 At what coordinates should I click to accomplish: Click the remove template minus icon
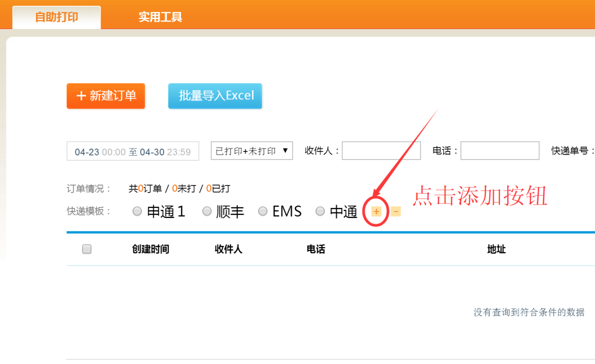pyautogui.click(x=395, y=211)
